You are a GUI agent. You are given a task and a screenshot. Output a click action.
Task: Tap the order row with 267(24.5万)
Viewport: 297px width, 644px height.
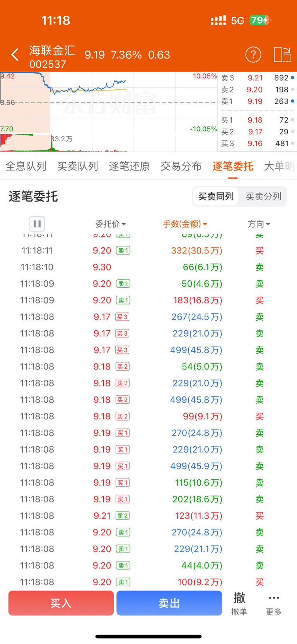click(x=148, y=317)
